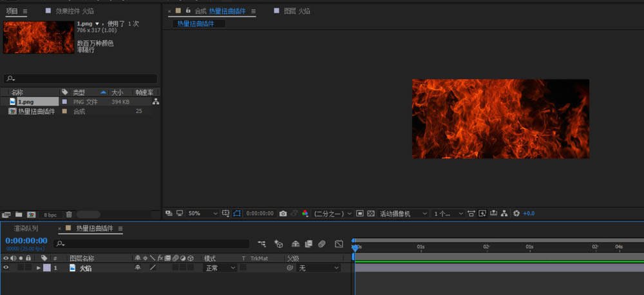Click the 热量扭曲插件 breadcrumb in viewer
Viewport: 644px width, 295px height.
pos(196,24)
